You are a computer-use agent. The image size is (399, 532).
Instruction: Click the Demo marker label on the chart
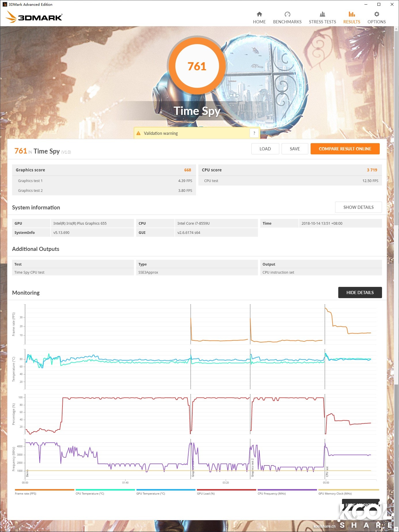[27, 473]
